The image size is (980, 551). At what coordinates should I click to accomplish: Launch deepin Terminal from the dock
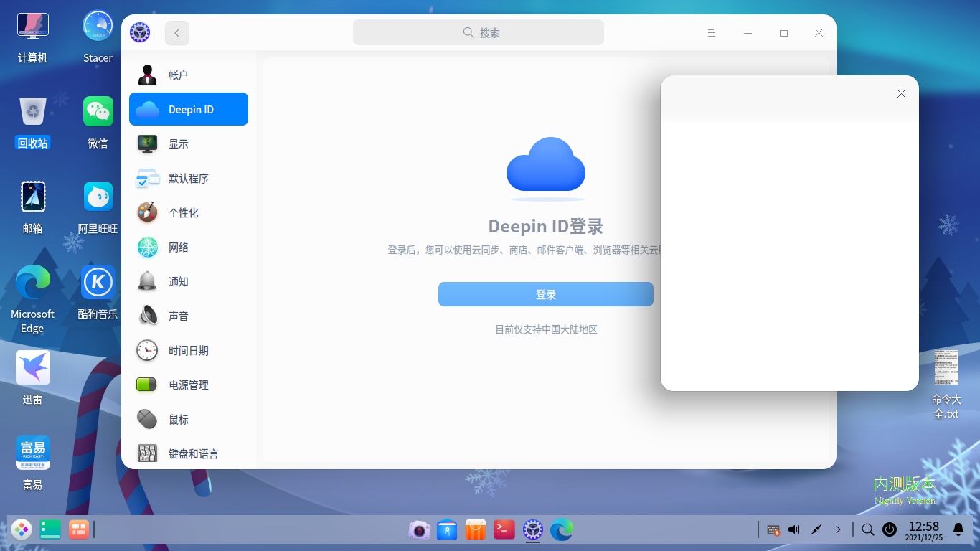tap(504, 529)
